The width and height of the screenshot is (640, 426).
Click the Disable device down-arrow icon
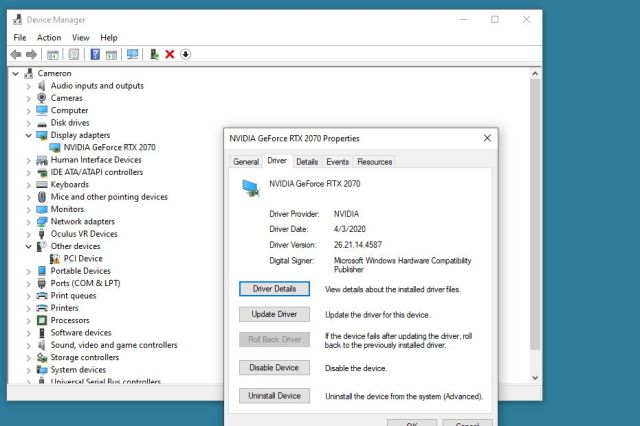[185, 54]
